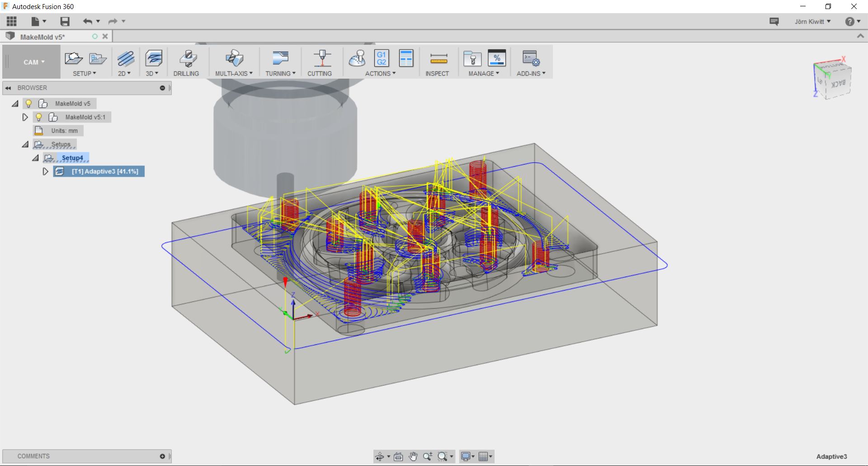Open the Tool Library icon
The image size is (868, 466).
pyautogui.click(x=472, y=58)
